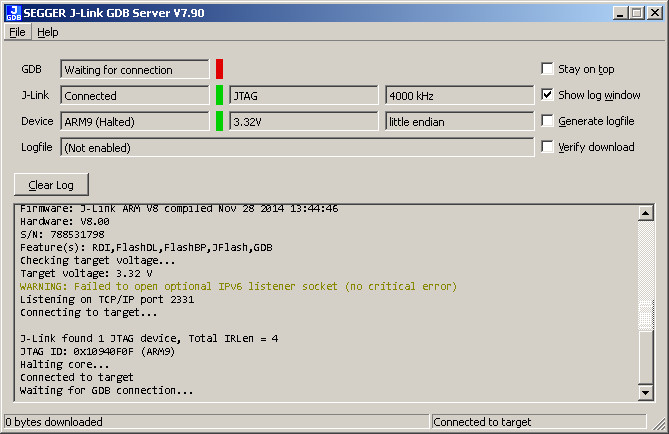Click the Clear Log button
The width and height of the screenshot is (669, 434).
[51, 185]
